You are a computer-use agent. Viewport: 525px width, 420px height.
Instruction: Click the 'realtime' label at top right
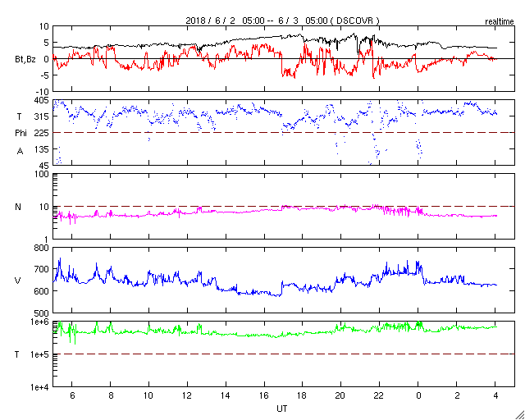click(x=500, y=22)
